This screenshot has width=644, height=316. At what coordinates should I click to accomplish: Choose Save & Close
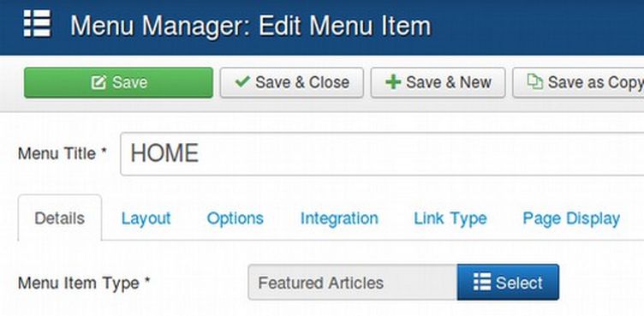click(x=292, y=82)
